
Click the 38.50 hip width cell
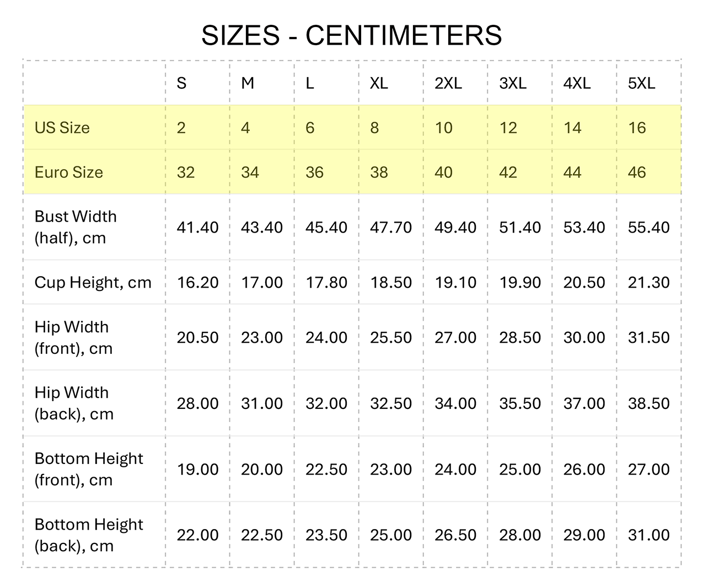648,403
